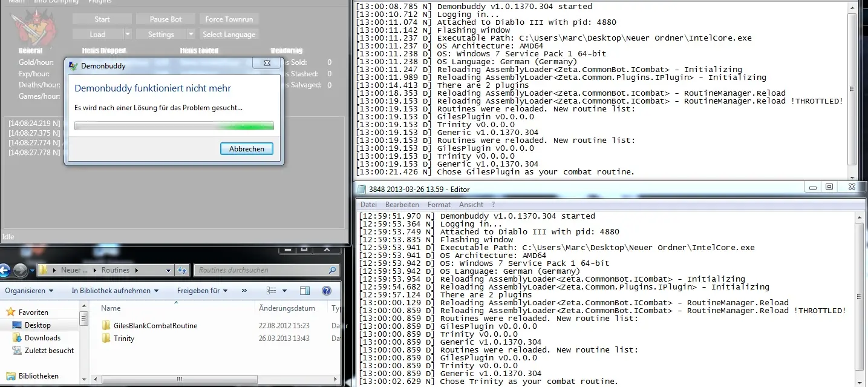Image resolution: width=868 pixels, height=387 pixels.
Task: Open the Datei menu in the Editor
Action: pyautogui.click(x=368, y=205)
